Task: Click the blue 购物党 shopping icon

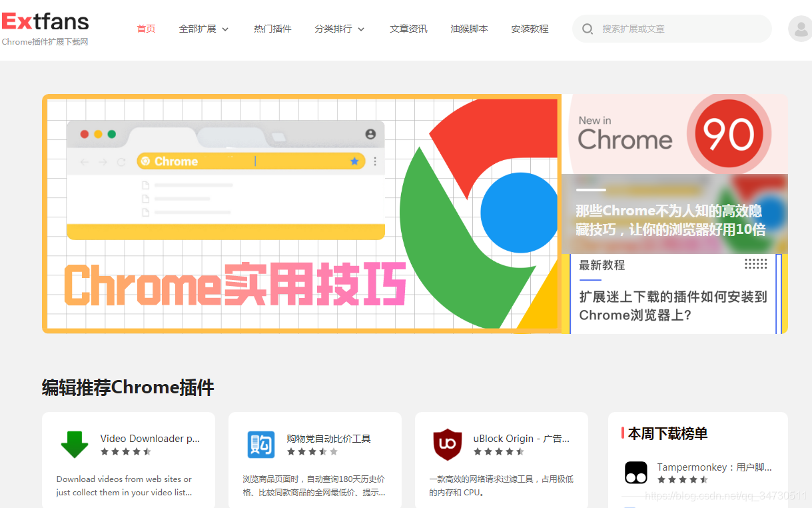Action: [261, 445]
